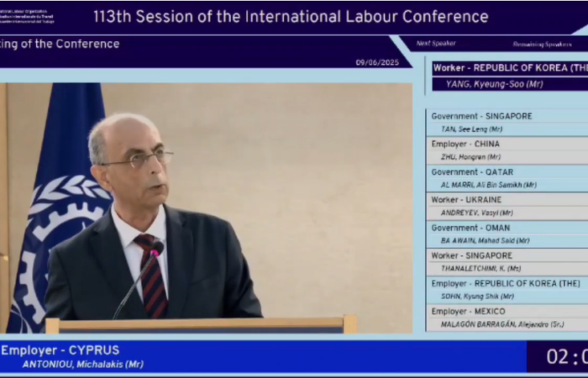Click the name MALAGÓN BARRAGÁN, Alejandro
This screenshot has width=588, height=378.
coord(502,324)
